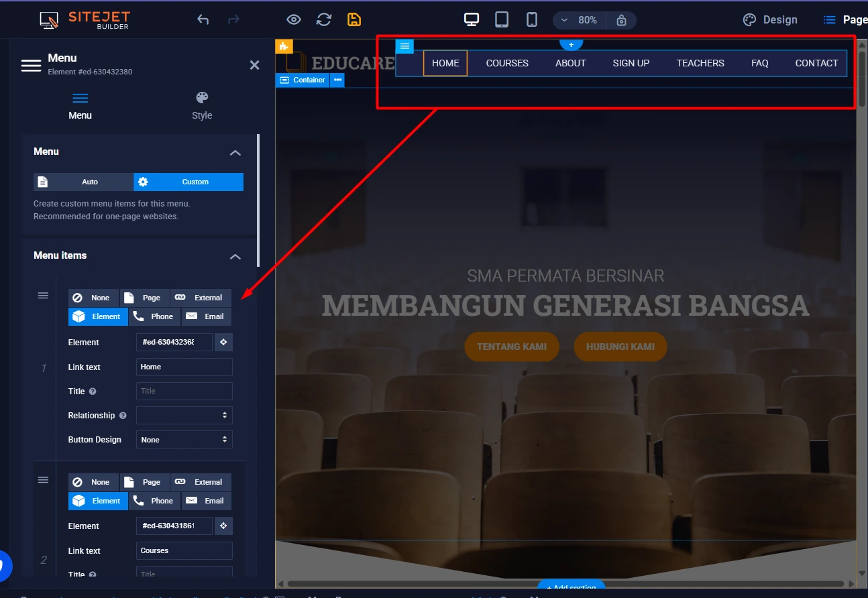Open the 80% zoom dropdown

point(580,20)
